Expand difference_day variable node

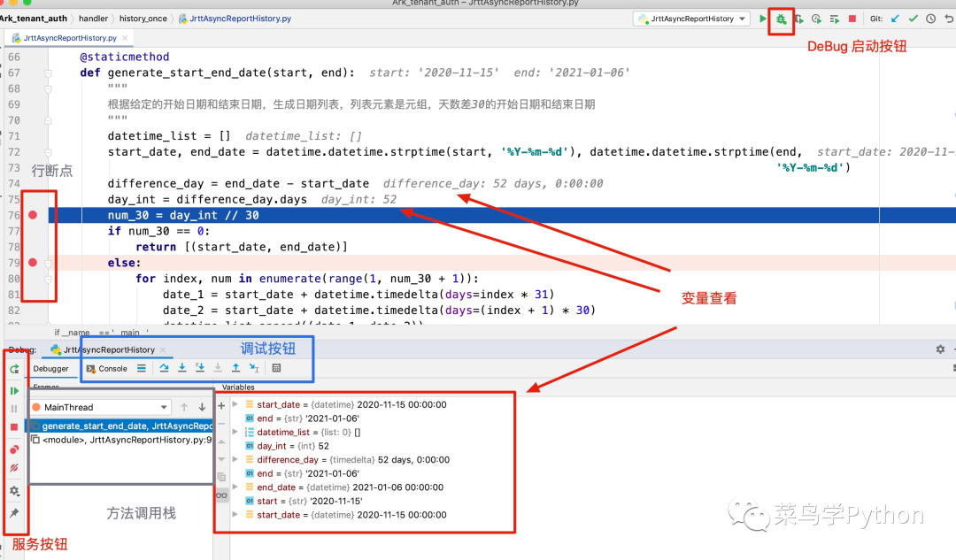coord(235,459)
